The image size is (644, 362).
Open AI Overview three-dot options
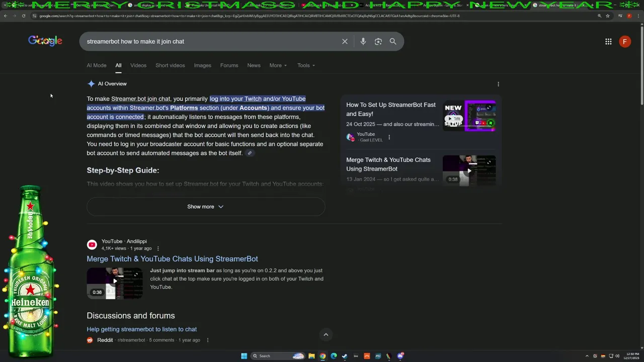pos(498,84)
